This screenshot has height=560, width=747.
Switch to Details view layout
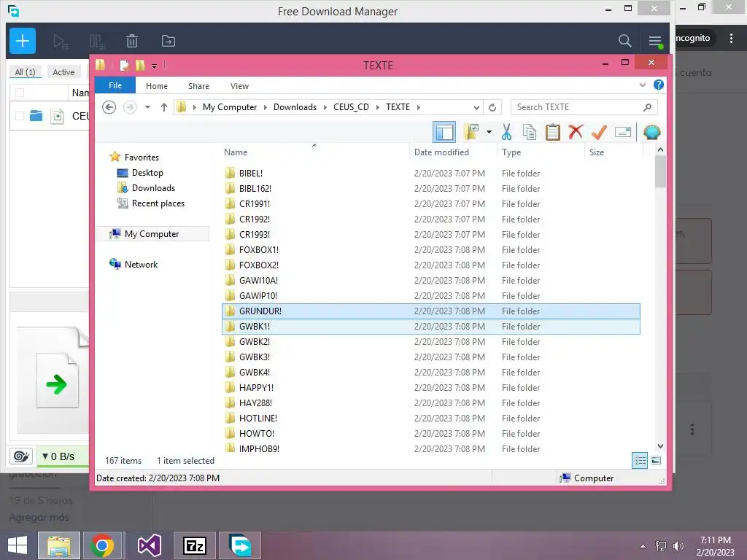click(639, 461)
